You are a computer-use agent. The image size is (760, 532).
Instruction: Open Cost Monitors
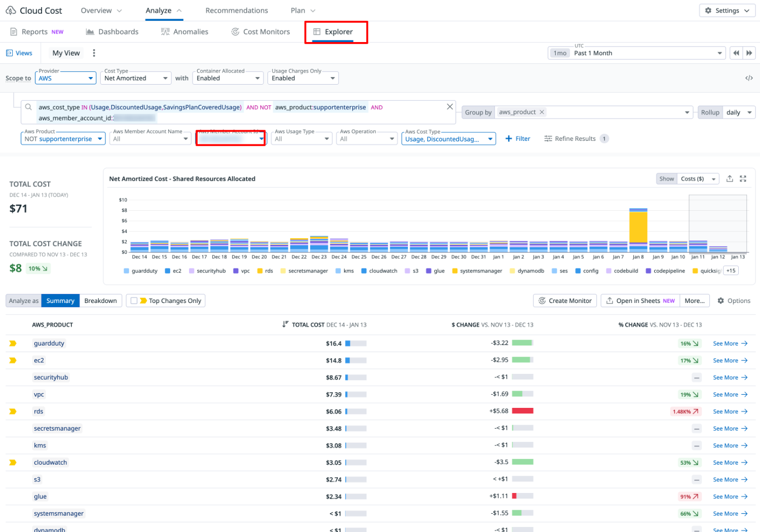[260, 31]
